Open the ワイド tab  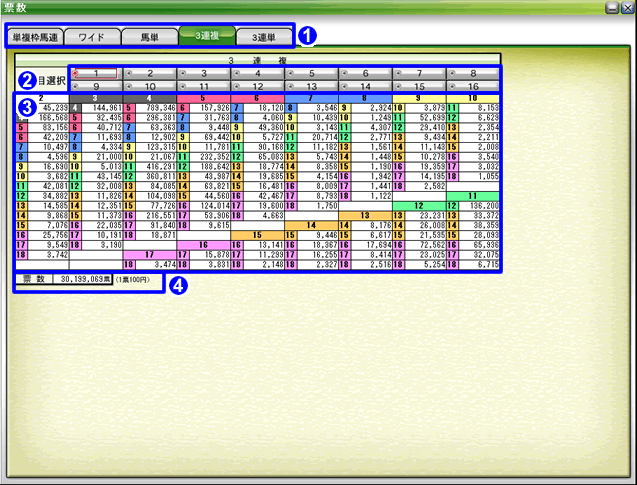(92, 37)
